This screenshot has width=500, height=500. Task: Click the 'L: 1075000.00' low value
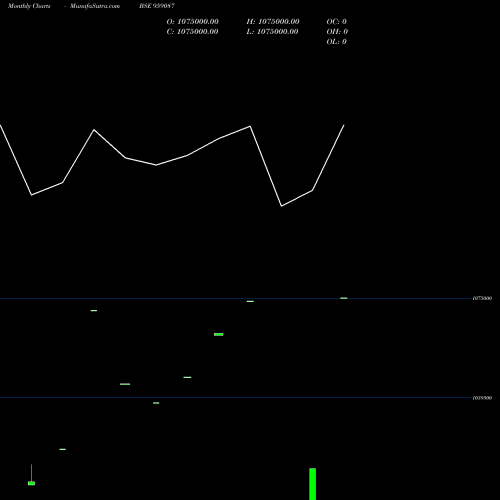pyautogui.click(x=272, y=32)
